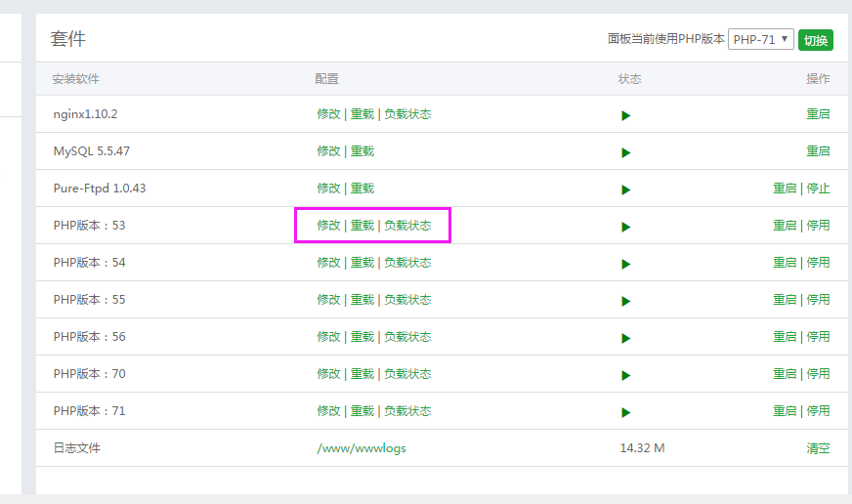This screenshot has height=504, width=852.
Task: Click the status play icon for PHP version 70
Action: (625, 375)
